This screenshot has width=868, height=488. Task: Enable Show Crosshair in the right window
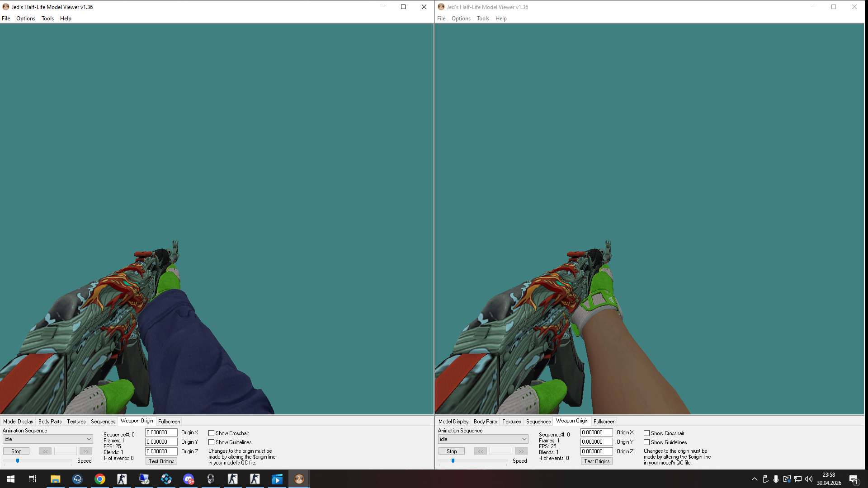click(x=646, y=433)
